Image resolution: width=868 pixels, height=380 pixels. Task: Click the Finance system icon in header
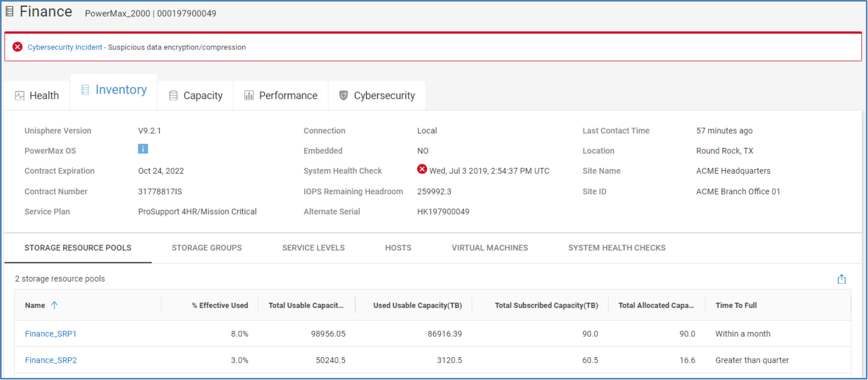click(x=9, y=11)
